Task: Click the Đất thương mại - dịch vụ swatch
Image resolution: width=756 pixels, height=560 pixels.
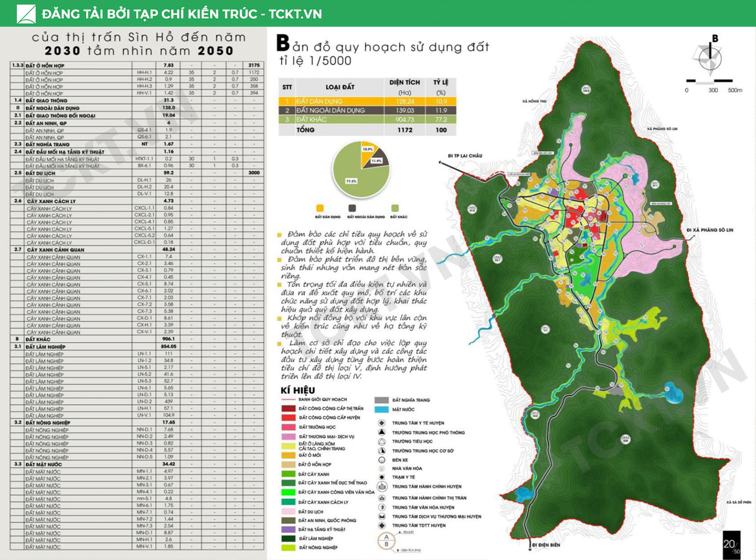Action: (288, 437)
